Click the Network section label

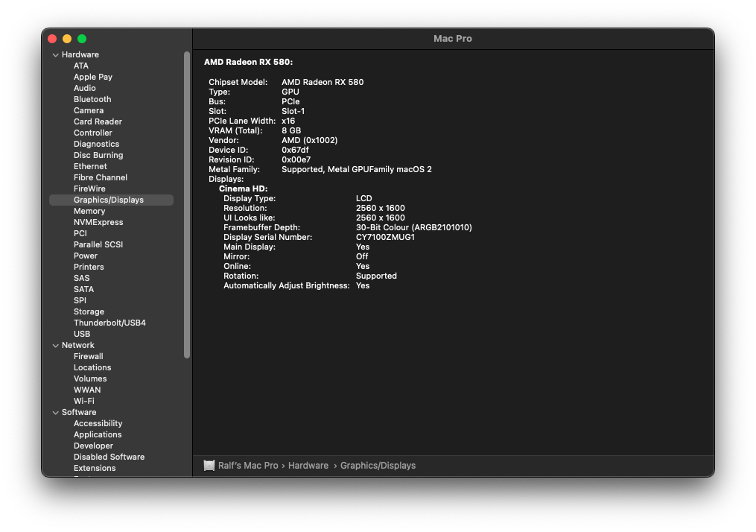(x=78, y=345)
